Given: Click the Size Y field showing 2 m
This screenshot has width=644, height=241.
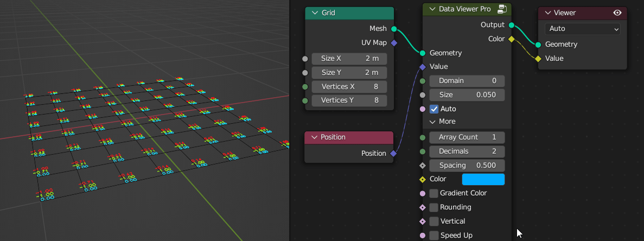Looking at the screenshot, I should [x=349, y=73].
